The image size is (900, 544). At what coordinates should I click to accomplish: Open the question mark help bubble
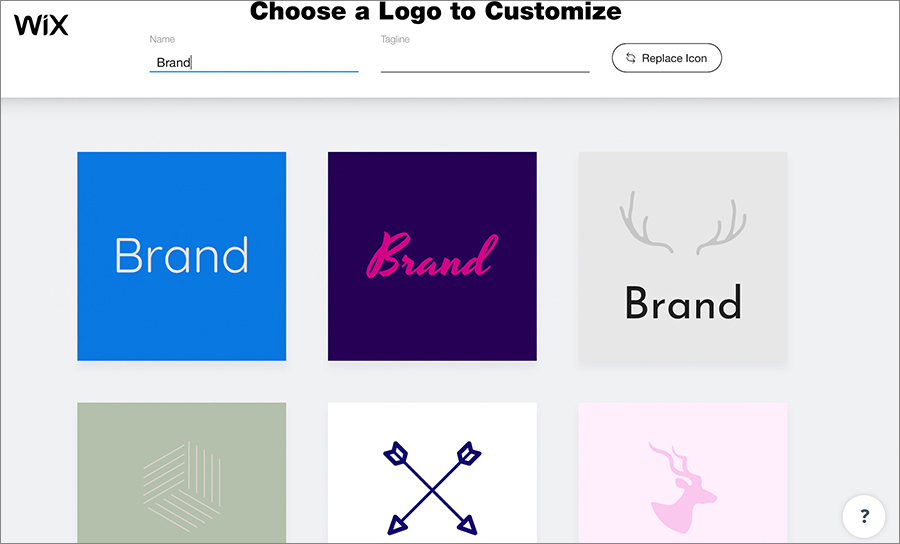click(x=864, y=516)
